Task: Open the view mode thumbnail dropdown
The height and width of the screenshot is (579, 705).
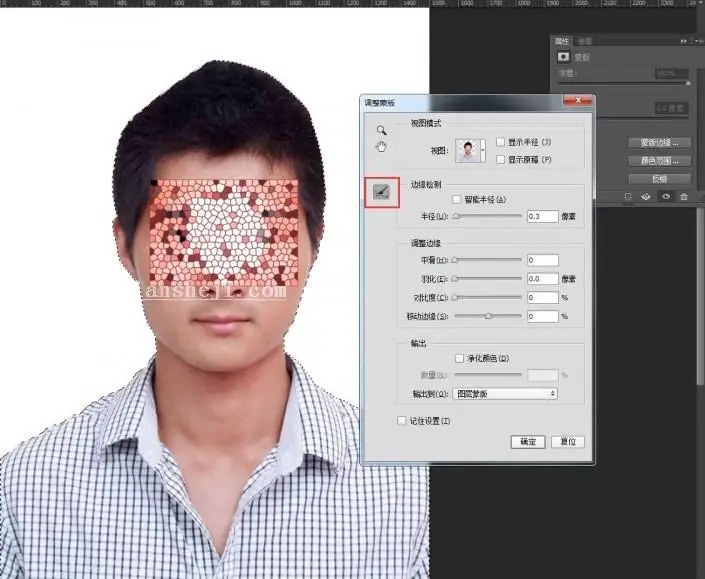Action: [x=483, y=151]
